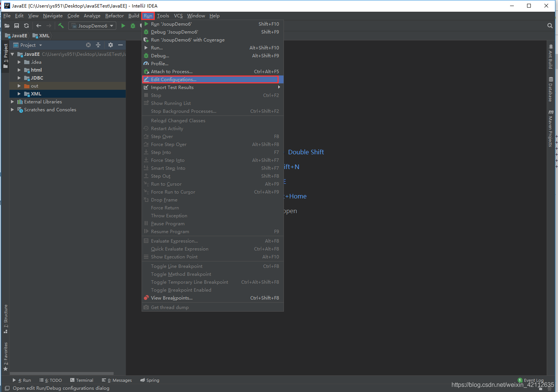The image size is (558, 392).
Task: Open the Spring tool window
Action: tap(150, 380)
